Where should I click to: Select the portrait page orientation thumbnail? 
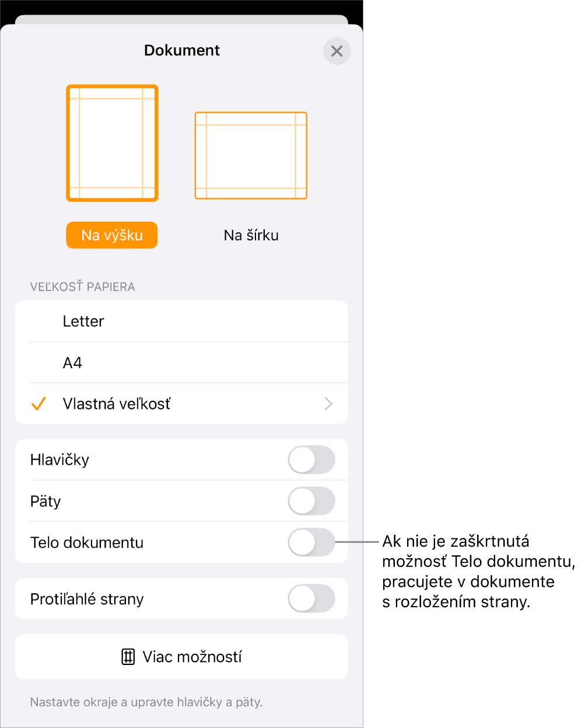pyautogui.click(x=112, y=143)
